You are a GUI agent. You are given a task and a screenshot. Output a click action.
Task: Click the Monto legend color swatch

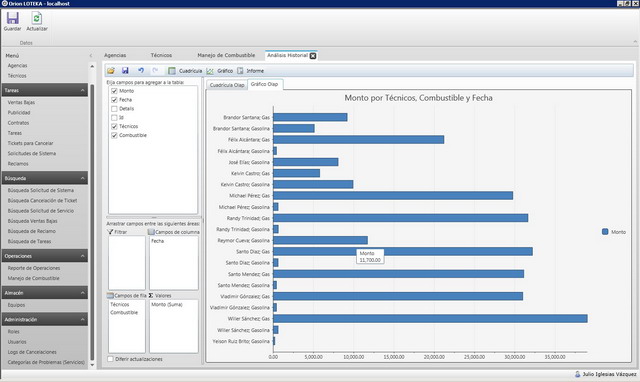pos(605,232)
